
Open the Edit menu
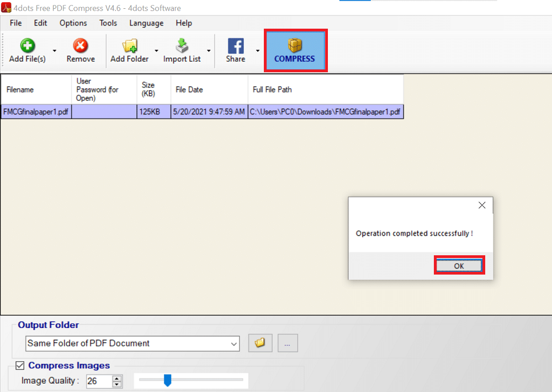click(x=40, y=23)
